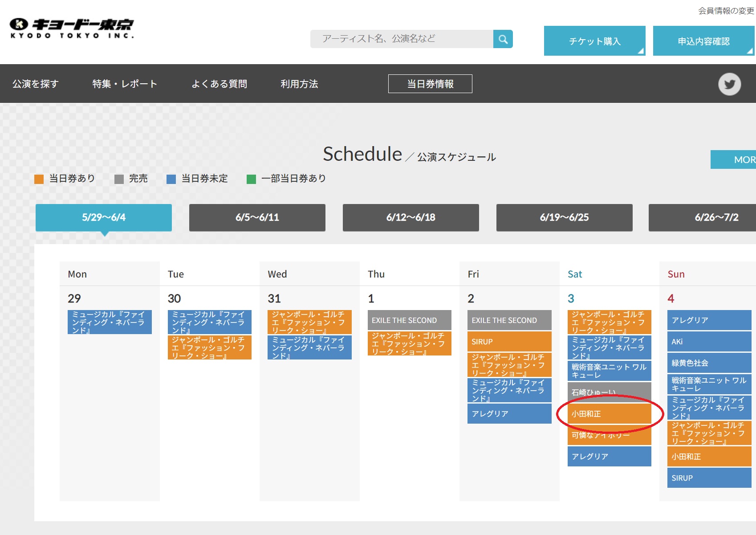Image resolution: width=756 pixels, height=535 pixels.
Task: Click the blue 当日券未定 legend swatch
Action: point(171,179)
